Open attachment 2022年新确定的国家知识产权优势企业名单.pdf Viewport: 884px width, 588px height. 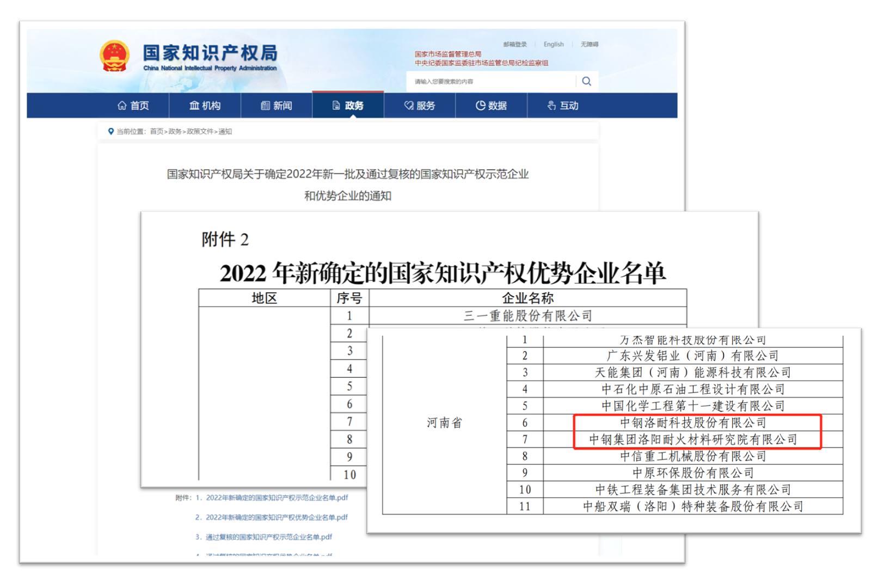pos(277,517)
